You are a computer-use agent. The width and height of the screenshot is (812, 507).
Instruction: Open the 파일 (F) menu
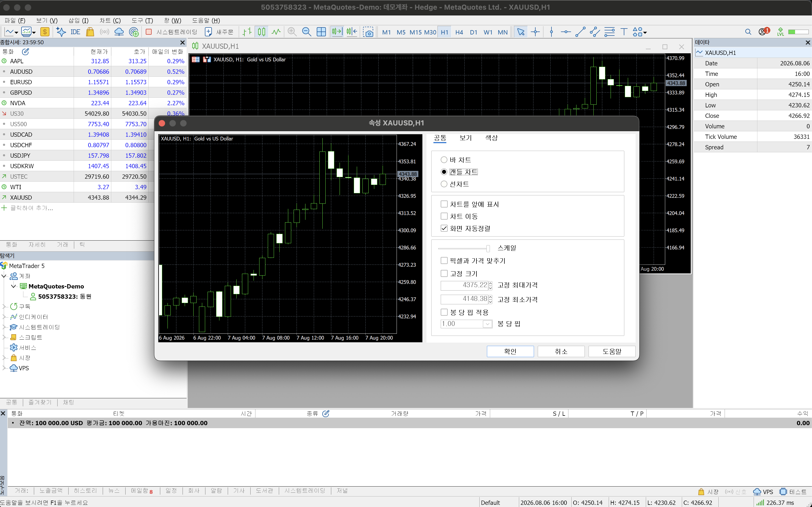coord(15,20)
